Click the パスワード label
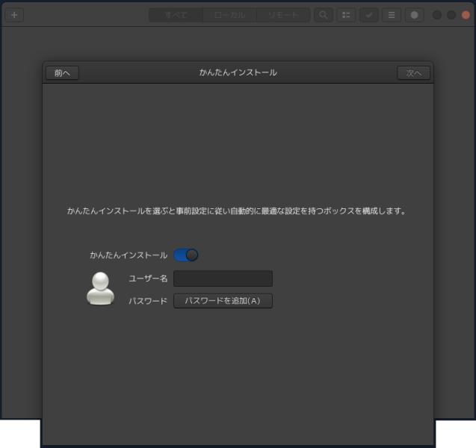This screenshot has width=476, height=448. (148, 301)
